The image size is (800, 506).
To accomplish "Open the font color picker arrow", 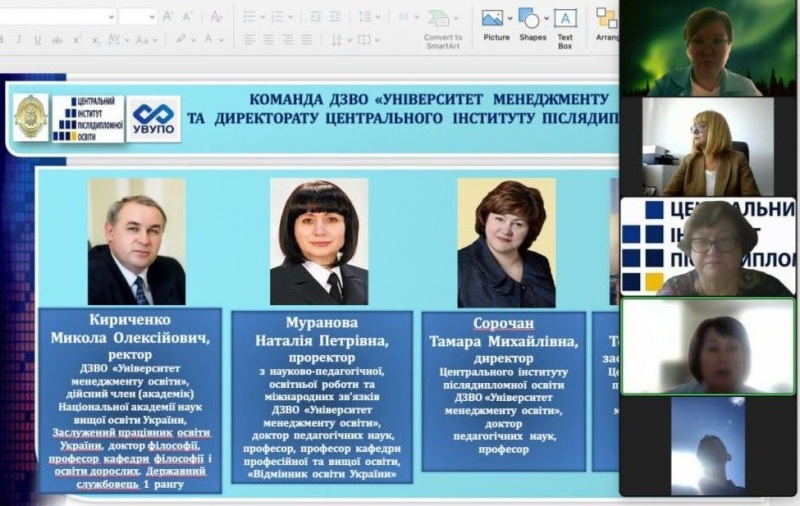I will point(222,40).
